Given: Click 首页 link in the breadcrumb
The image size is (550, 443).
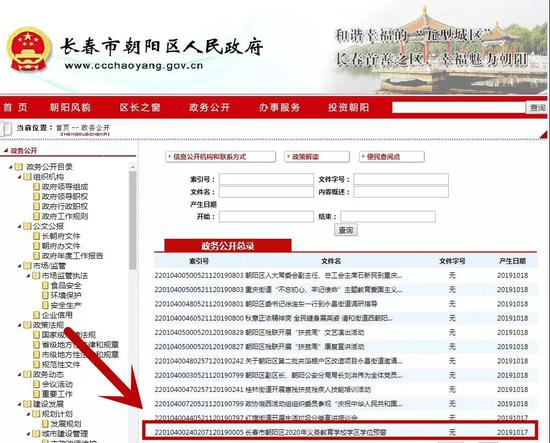Looking at the screenshot, I should click(63, 128).
